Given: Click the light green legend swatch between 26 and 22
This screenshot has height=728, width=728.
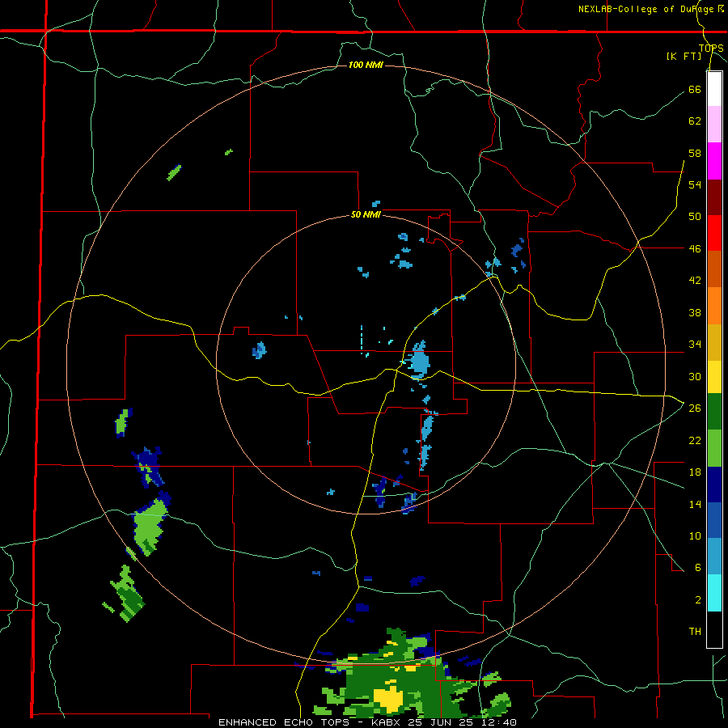Looking at the screenshot, I should pyautogui.click(x=714, y=448).
